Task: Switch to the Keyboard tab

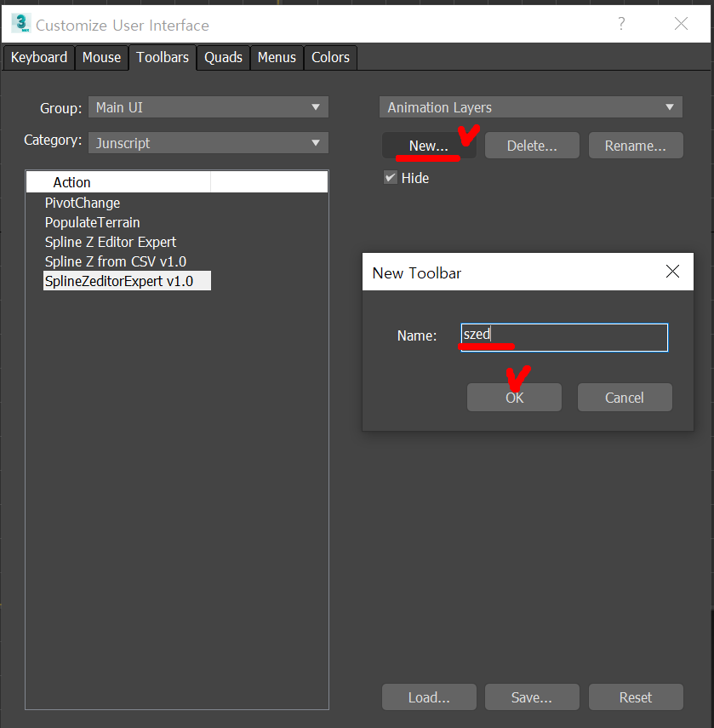Action: [39, 58]
